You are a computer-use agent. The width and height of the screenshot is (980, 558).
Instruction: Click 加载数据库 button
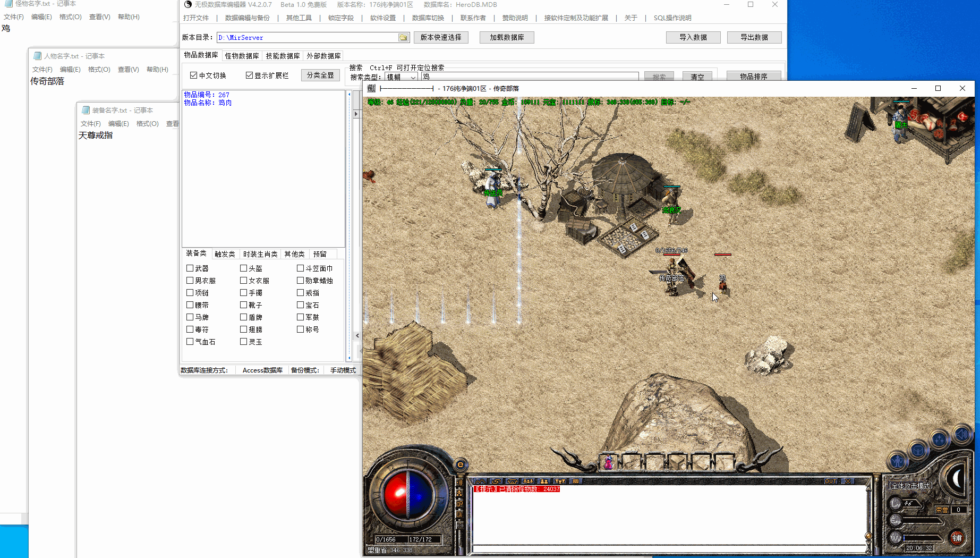click(x=507, y=37)
